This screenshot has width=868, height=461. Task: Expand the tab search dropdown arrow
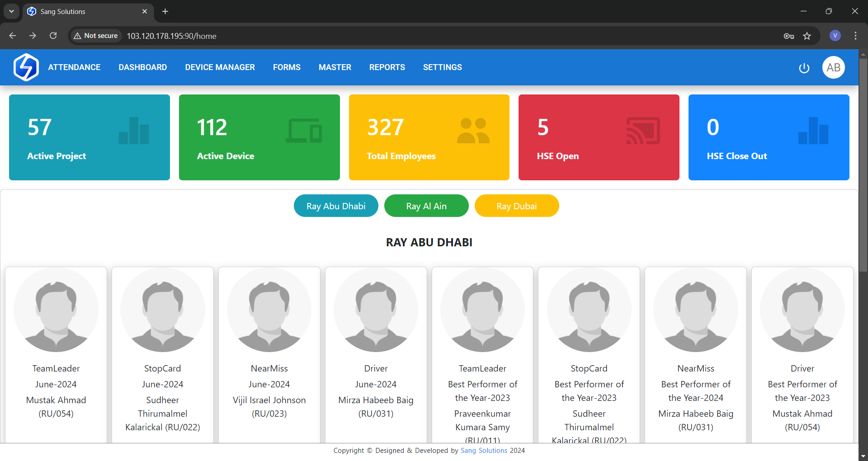(x=11, y=11)
